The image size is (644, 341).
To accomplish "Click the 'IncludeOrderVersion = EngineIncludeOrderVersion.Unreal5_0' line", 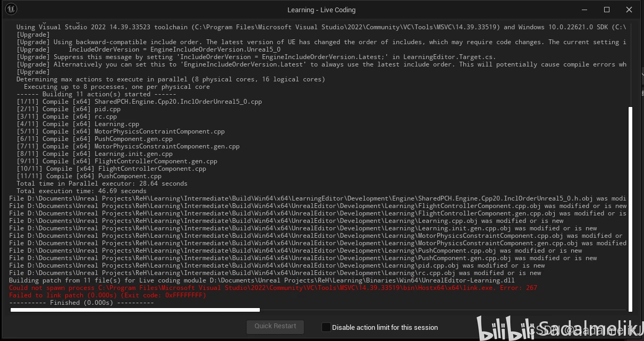I will pos(148,49).
